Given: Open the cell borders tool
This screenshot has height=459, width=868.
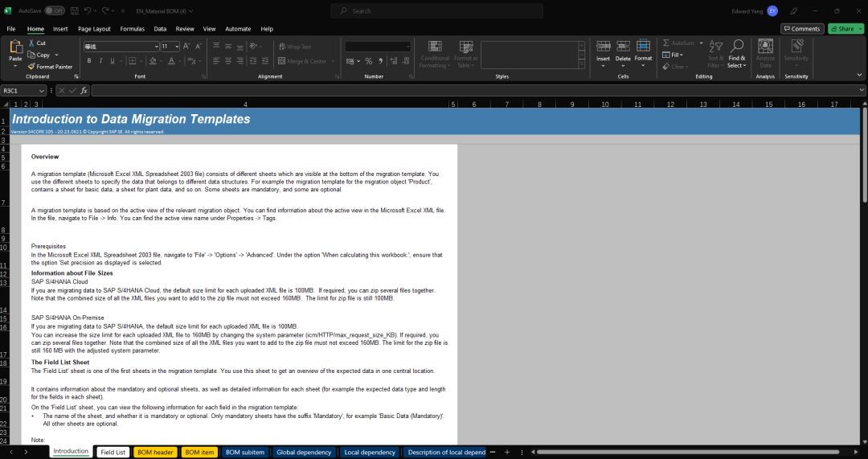Looking at the screenshot, I should click(x=133, y=61).
